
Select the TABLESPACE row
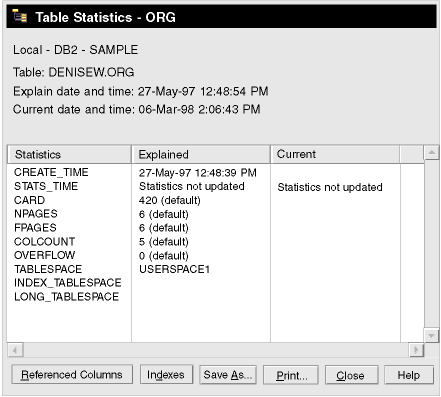(x=48, y=269)
